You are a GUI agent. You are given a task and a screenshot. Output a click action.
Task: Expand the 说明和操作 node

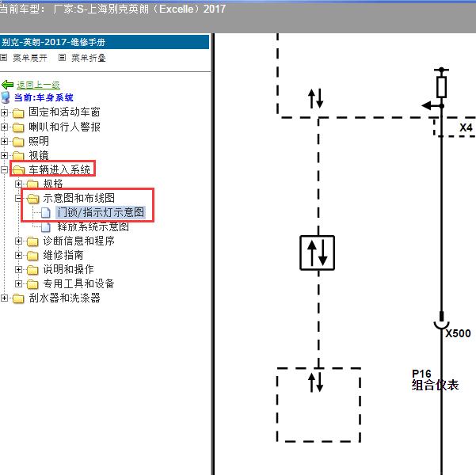coord(18,269)
